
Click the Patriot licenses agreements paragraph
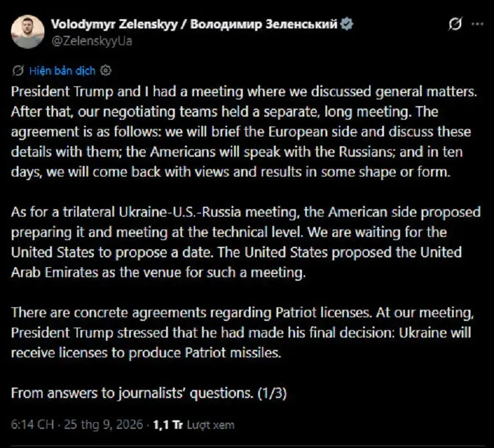(242, 333)
